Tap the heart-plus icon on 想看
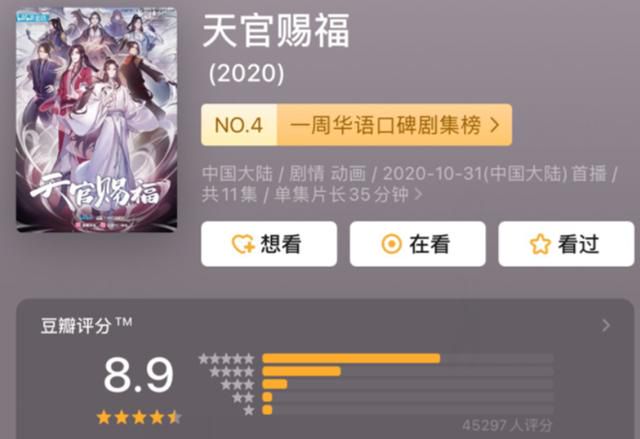The image size is (640, 439). tap(243, 244)
